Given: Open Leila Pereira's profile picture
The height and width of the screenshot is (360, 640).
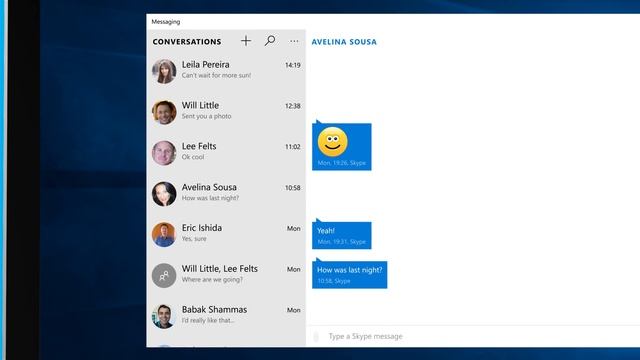Looking at the screenshot, I should (164, 71).
